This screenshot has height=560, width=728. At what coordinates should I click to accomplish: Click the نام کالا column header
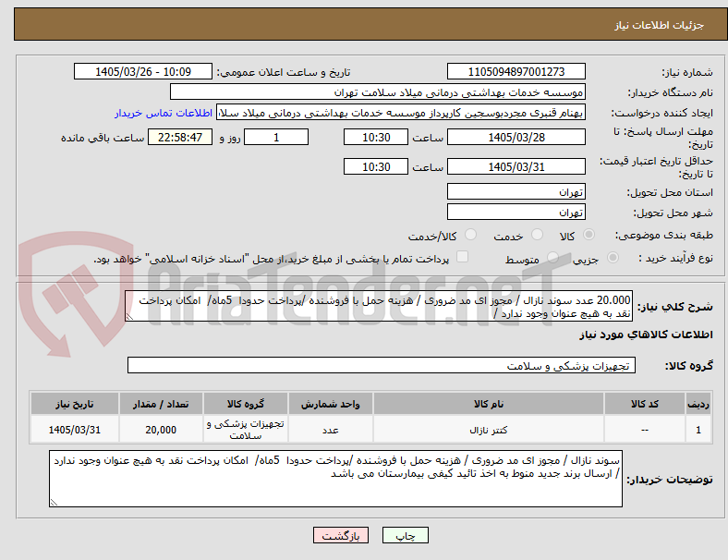489,404
